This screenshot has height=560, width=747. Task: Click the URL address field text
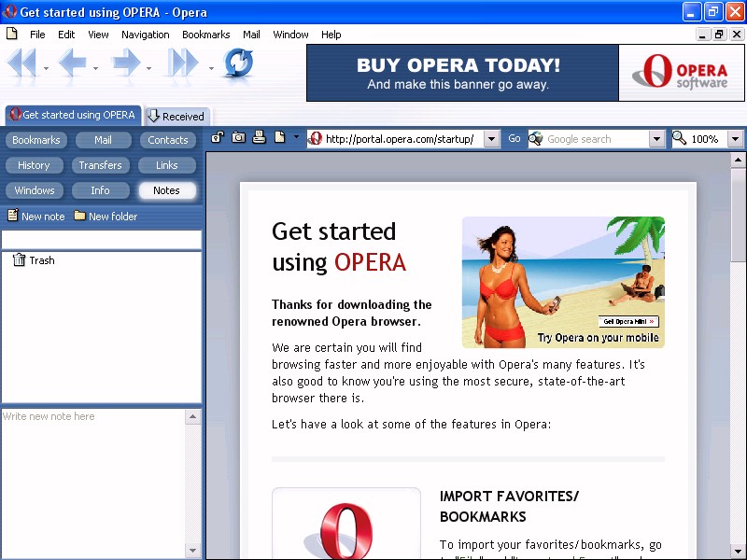coord(400,139)
